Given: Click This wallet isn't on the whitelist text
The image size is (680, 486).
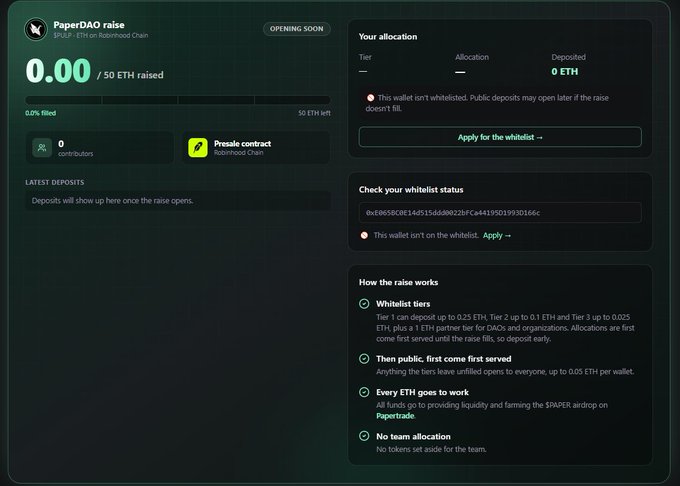Looking at the screenshot, I should (x=426, y=235).
